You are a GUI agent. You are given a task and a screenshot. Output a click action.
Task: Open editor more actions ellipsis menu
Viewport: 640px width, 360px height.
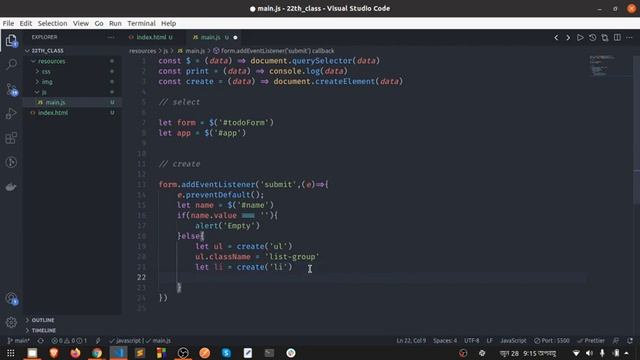click(629, 38)
